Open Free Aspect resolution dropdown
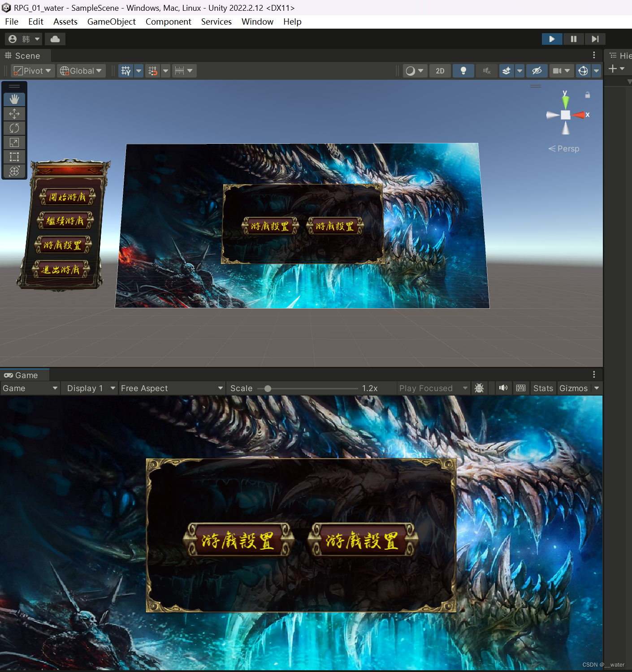Image resolution: width=632 pixels, height=672 pixels. pyautogui.click(x=172, y=388)
